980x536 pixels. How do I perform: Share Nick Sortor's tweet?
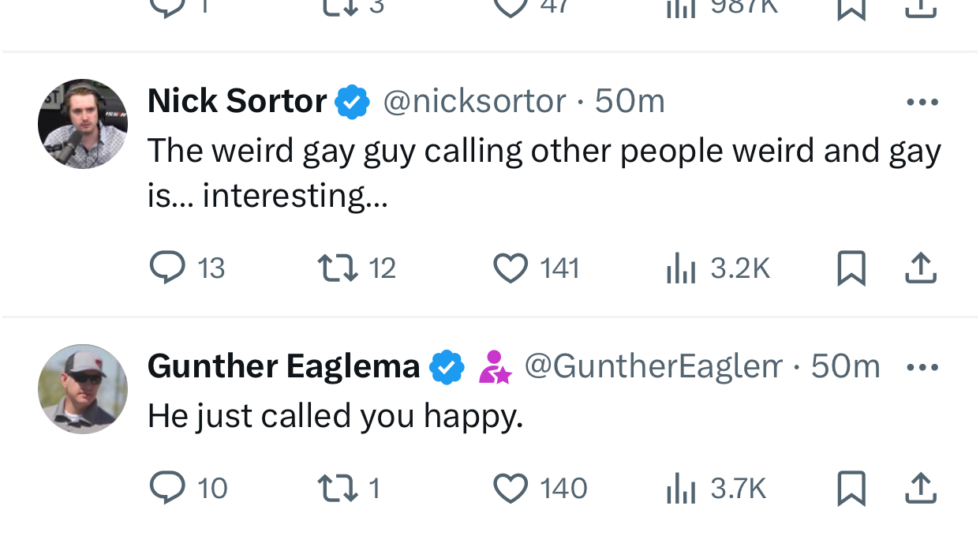pos(921,268)
